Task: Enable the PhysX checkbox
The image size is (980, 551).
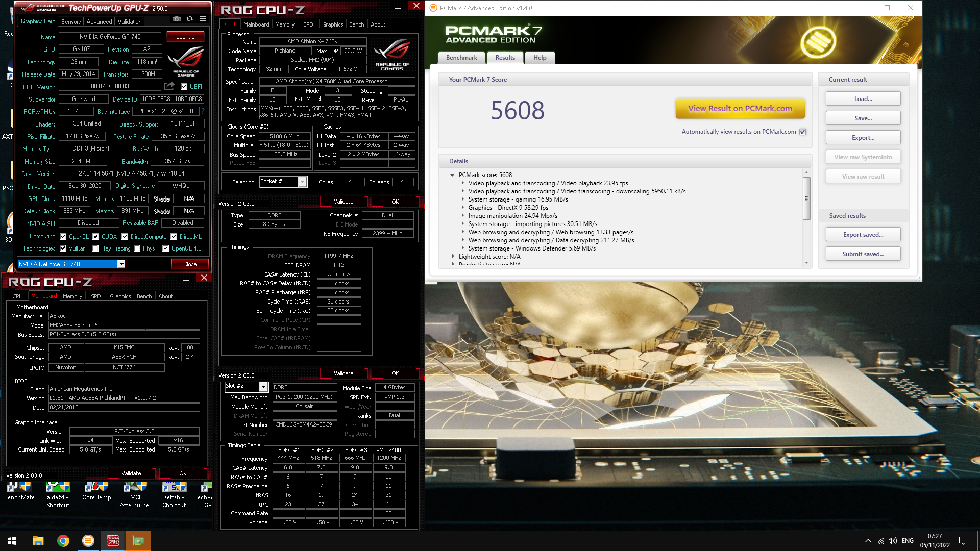Action: click(137, 248)
